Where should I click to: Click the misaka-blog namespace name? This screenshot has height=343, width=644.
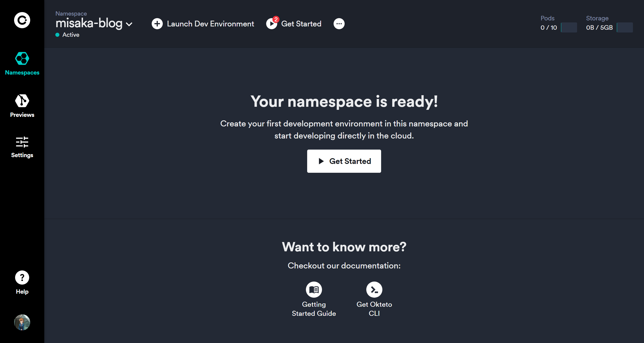pos(89,23)
